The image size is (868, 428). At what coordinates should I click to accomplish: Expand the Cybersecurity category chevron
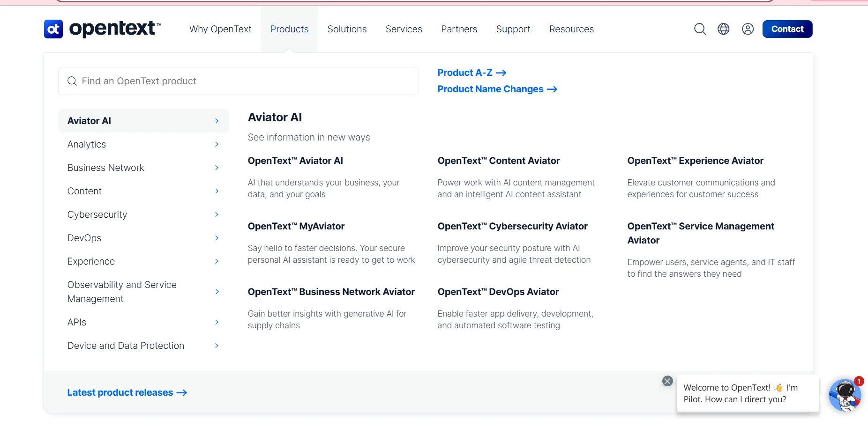pyautogui.click(x=217, y=214)
